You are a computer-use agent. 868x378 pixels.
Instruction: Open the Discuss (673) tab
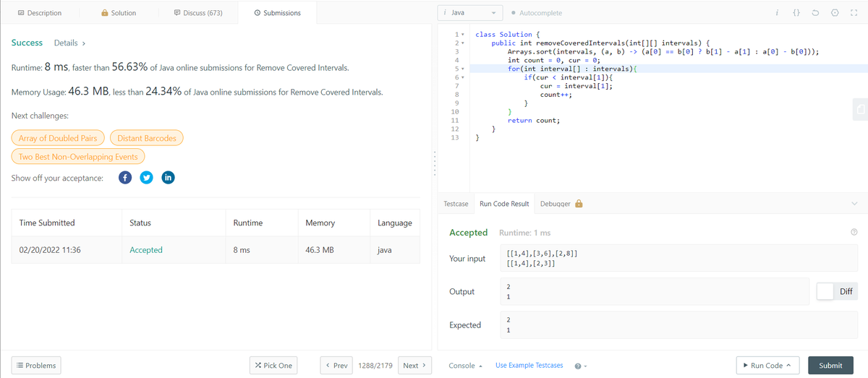[x=198, y=13]
